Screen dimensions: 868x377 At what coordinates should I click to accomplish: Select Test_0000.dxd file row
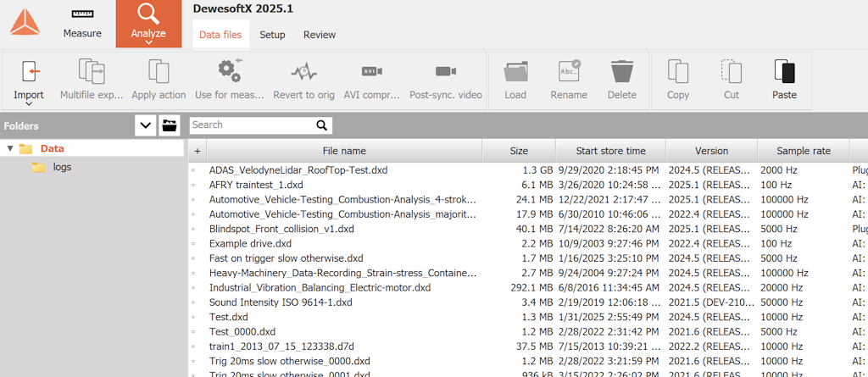click(x=241, y=331)
